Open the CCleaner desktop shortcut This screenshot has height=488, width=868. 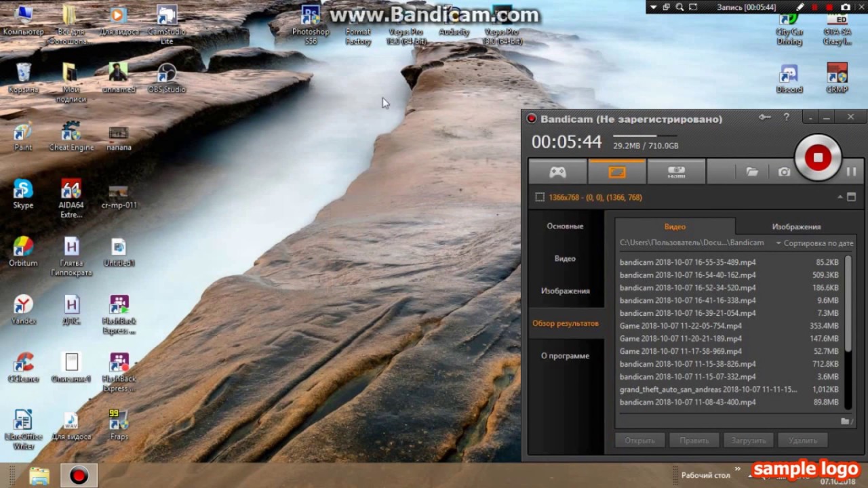pyautogui.click(x=24, y=368)
